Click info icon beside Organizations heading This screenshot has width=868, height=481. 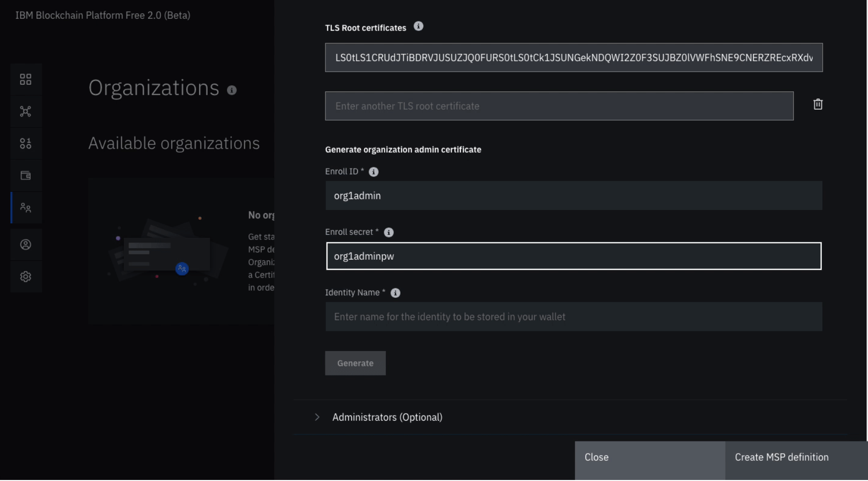coord(232,90)
